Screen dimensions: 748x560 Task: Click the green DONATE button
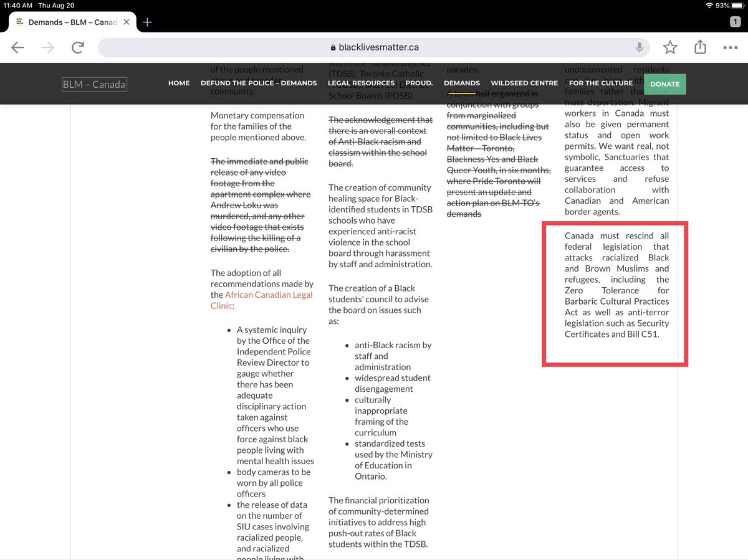(664, 84)
